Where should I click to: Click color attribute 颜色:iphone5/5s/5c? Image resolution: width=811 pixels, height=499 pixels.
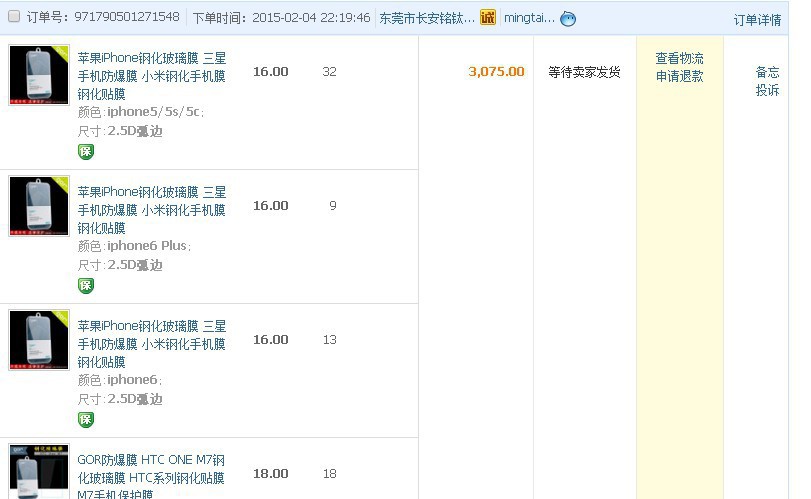coord(141,112)
